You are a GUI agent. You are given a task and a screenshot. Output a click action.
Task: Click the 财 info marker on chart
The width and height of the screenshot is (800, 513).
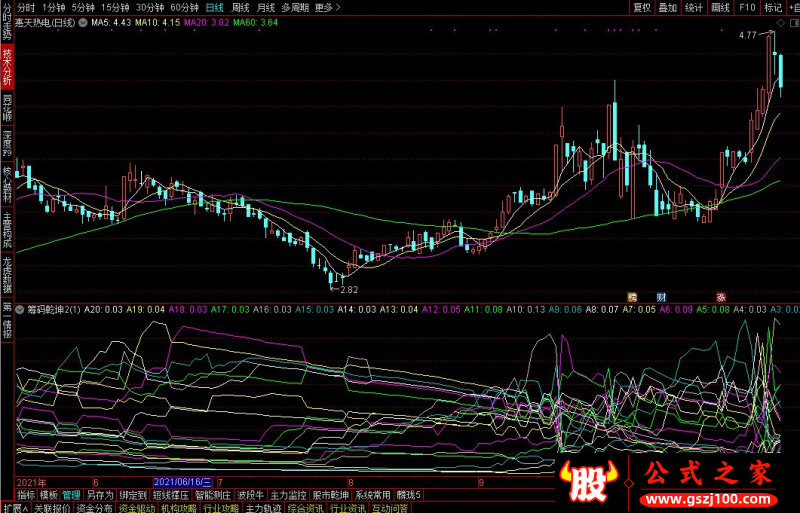[x=661, y=297]
